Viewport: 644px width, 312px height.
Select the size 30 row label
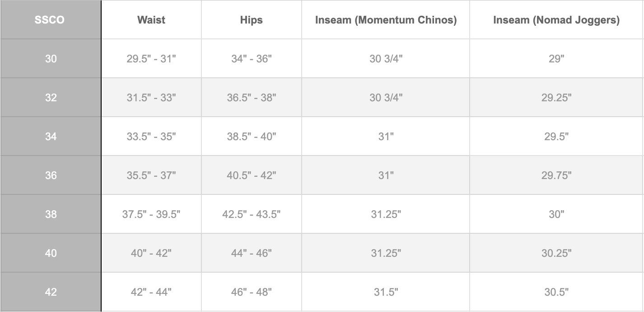tap(51, 59)
